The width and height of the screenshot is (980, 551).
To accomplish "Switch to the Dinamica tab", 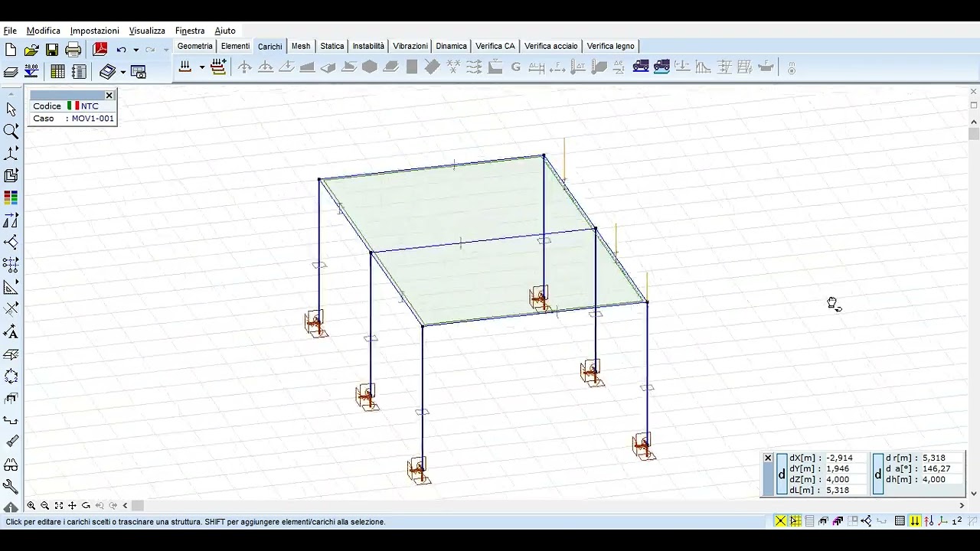I will tap(451, 46).
